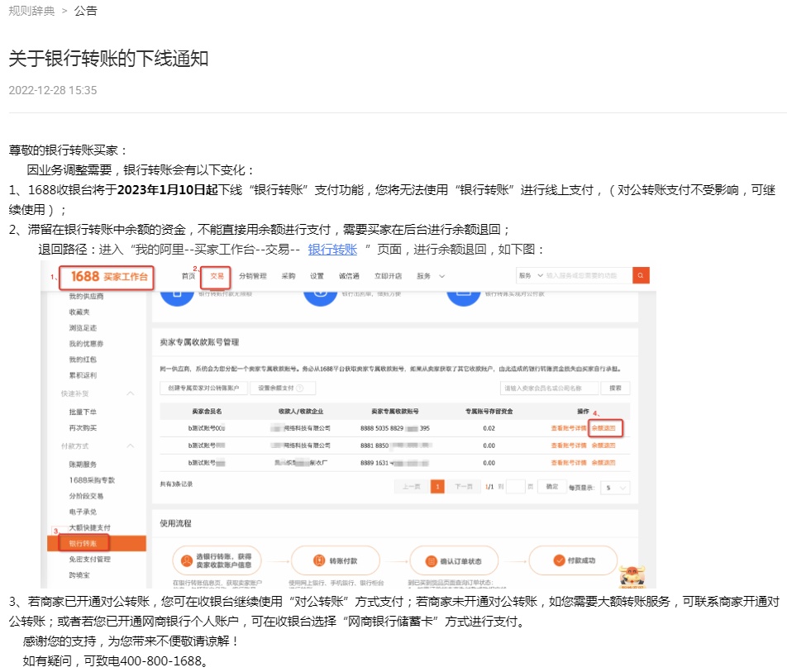Open 我的优惠券 in the sidebar
Screen dimensions: 787x672
coord(86,343)
